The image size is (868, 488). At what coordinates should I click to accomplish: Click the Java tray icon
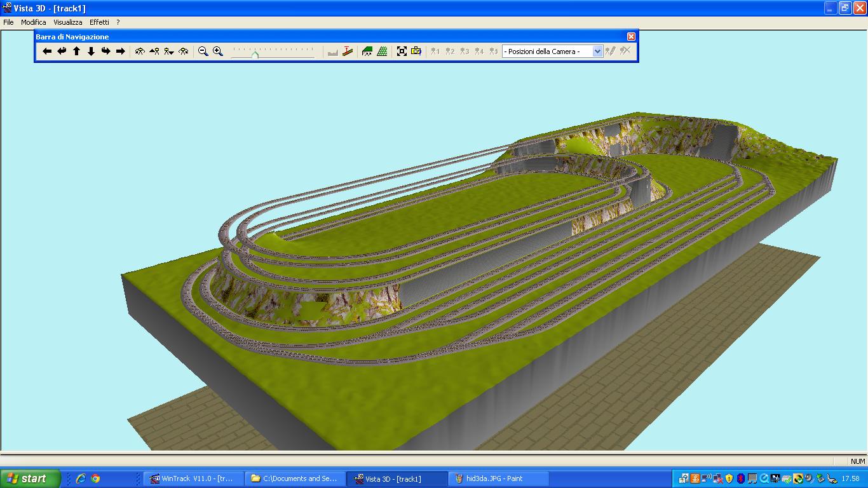(695, 478)
